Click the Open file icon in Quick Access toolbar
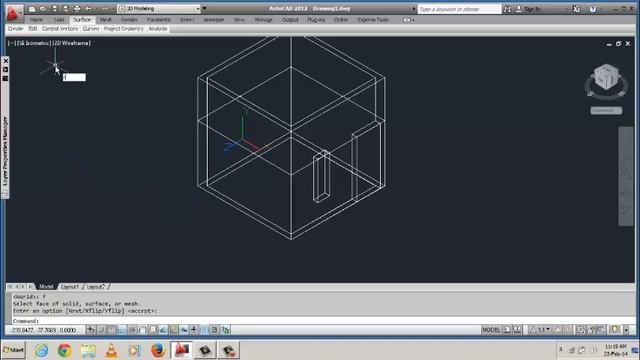The image size is (640, 360). (x=43, y=9)
